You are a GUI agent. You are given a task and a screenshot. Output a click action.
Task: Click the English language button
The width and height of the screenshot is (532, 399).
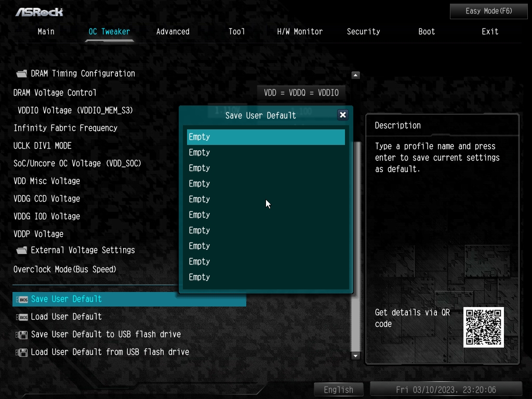(x=338, y=390)
